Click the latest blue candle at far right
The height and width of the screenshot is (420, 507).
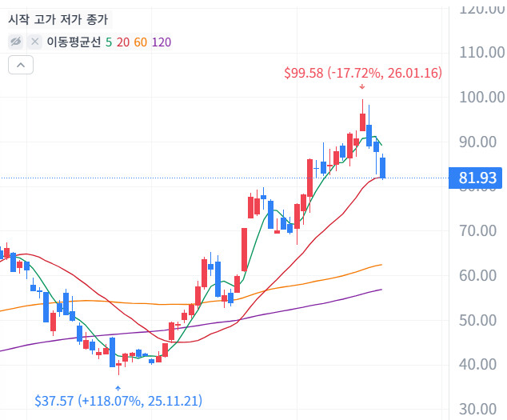tap(383, 167)
